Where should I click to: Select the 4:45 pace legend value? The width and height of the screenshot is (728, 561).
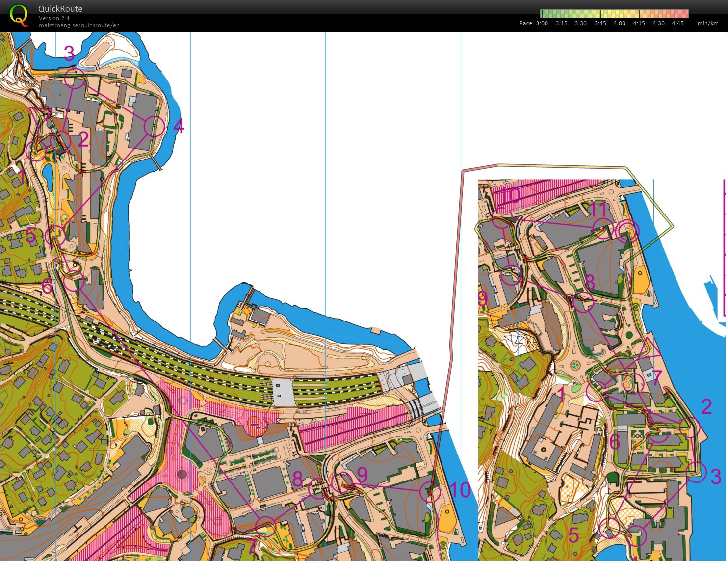677,23
